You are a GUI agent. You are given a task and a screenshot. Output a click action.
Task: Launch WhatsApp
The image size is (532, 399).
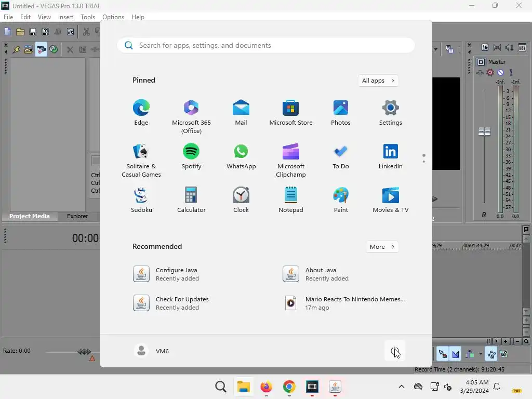[x=241, y=156]
